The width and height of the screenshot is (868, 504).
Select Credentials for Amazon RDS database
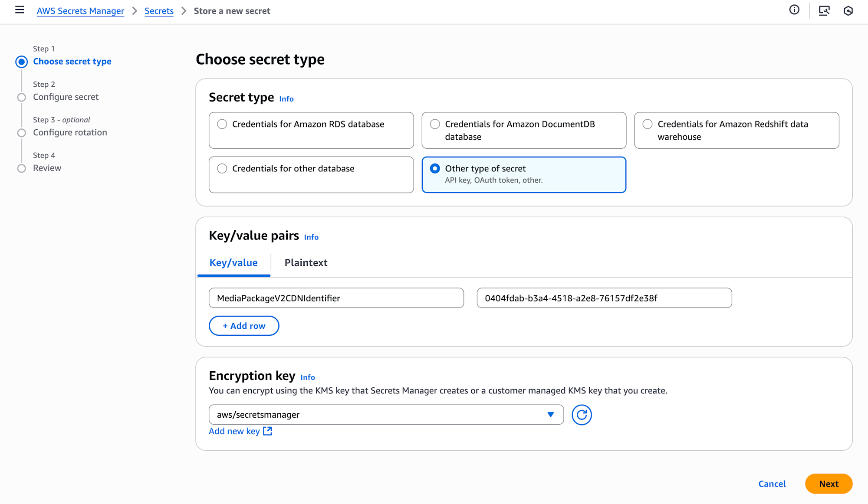pyautogui.click(x=222, y=124)
